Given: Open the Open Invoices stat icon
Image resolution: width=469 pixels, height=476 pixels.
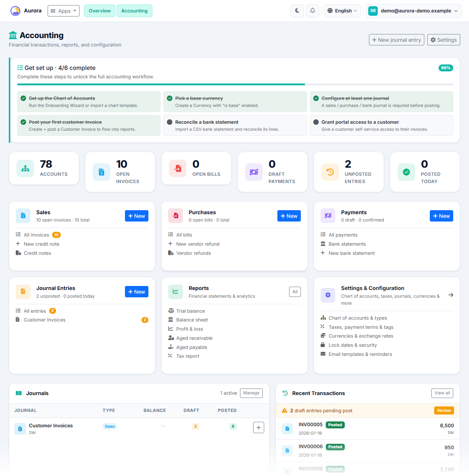Looking at the screenshot, I should coord(101,172).
